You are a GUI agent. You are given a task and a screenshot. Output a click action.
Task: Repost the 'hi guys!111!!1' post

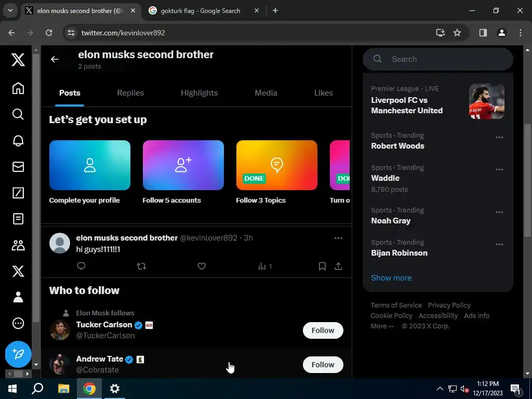pyautogui.click(x=141, y=267)
